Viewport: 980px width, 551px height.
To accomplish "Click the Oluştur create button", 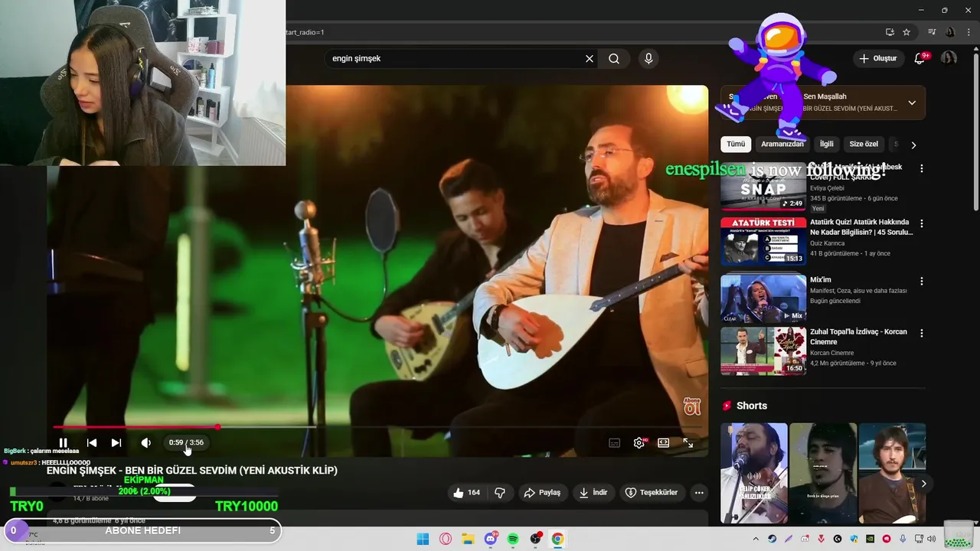I will [878, 58].
